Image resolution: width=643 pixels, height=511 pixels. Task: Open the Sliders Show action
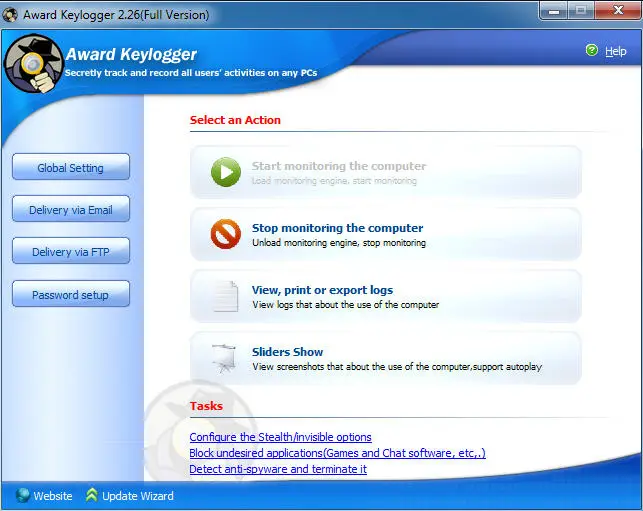coord(386,358)
